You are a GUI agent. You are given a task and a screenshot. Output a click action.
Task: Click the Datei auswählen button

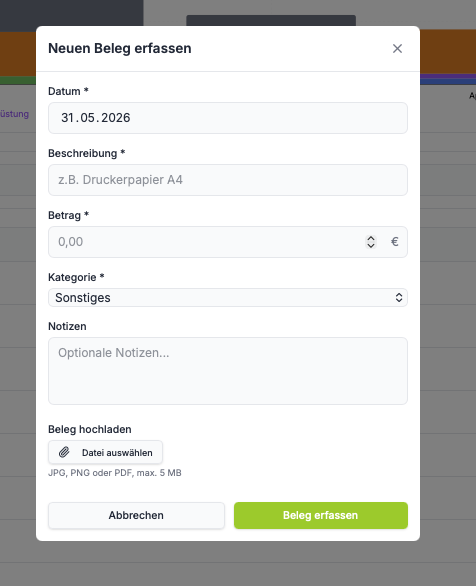click(x=105, y=453)
